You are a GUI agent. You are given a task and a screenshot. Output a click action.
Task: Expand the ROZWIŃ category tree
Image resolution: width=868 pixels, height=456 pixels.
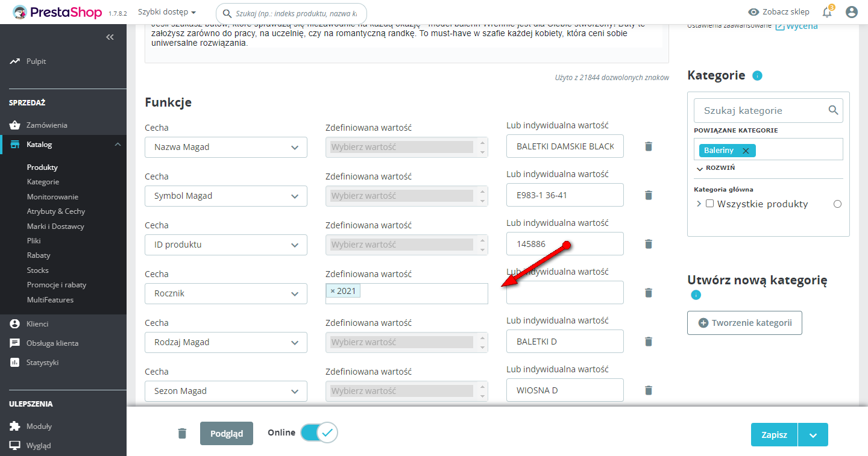[x=715, y=168]
